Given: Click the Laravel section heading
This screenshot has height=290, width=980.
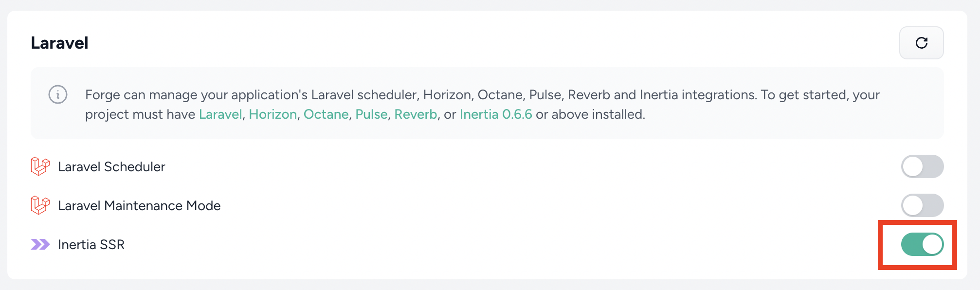Looking at the screenshot, I should click(x=59, y=43).
